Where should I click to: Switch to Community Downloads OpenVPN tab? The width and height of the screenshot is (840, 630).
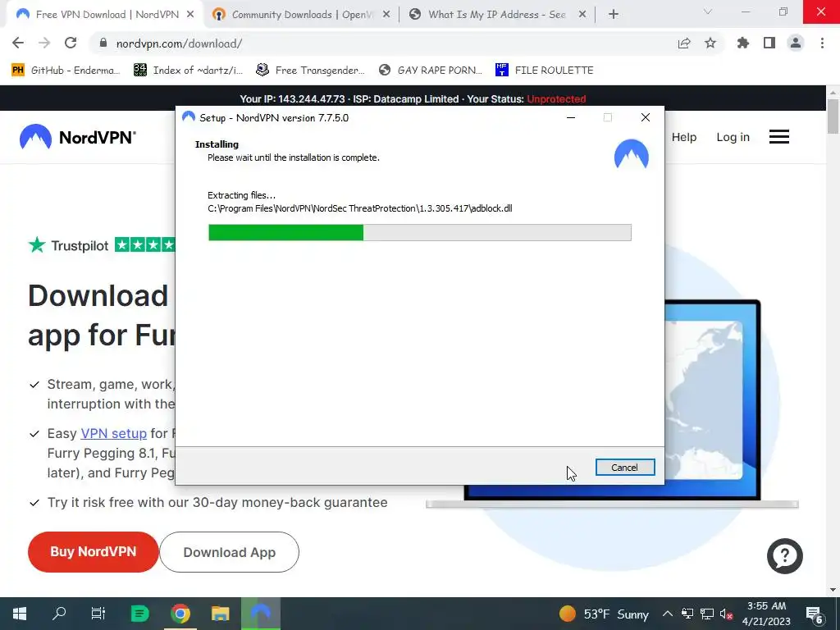[x=300, y=15]
